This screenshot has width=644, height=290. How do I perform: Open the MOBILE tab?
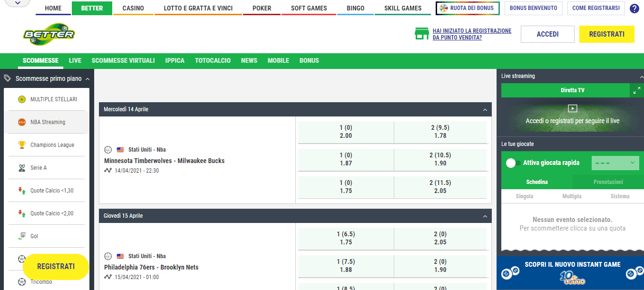point(278,61)
